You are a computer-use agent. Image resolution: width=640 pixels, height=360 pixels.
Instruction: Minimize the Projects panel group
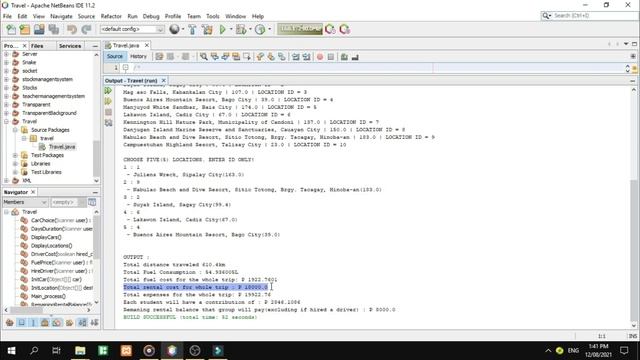95,46
